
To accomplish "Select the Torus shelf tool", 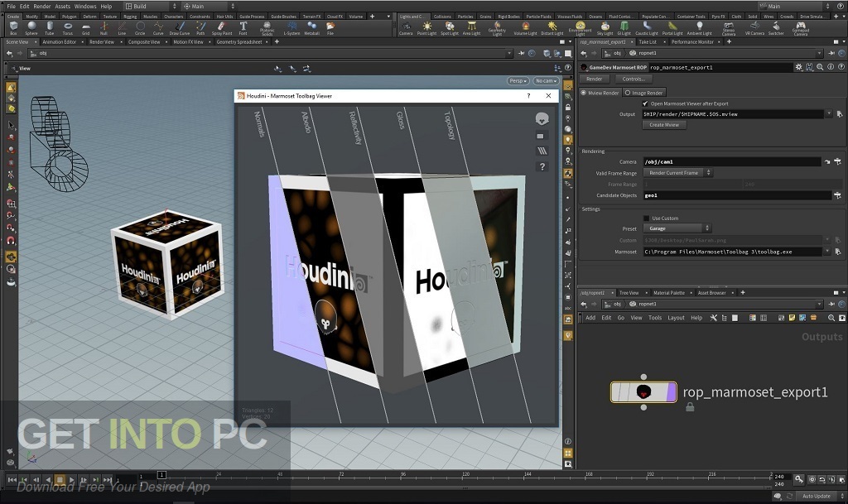I will click(x=66, y=25).
